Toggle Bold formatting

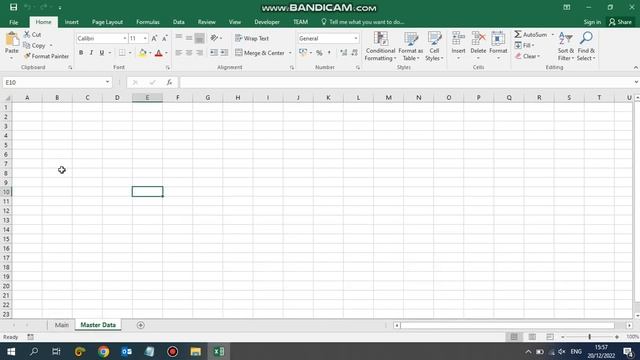point(81,53)
